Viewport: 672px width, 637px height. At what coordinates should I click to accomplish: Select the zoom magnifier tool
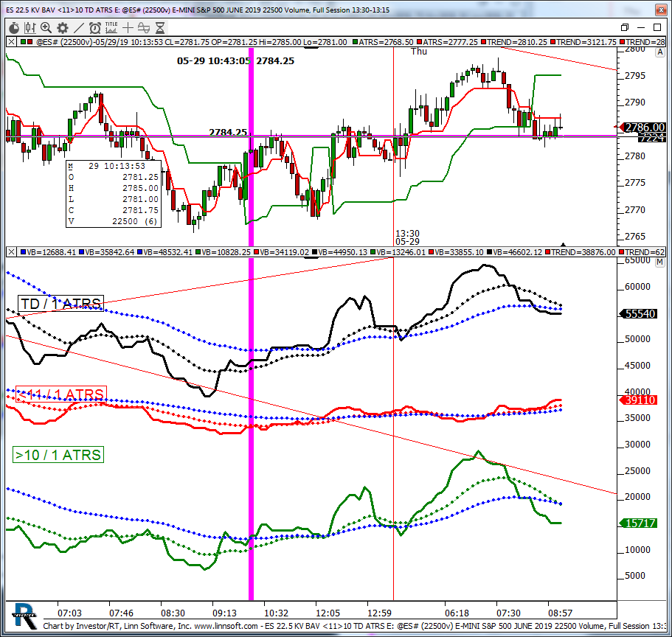pos(46,28)
